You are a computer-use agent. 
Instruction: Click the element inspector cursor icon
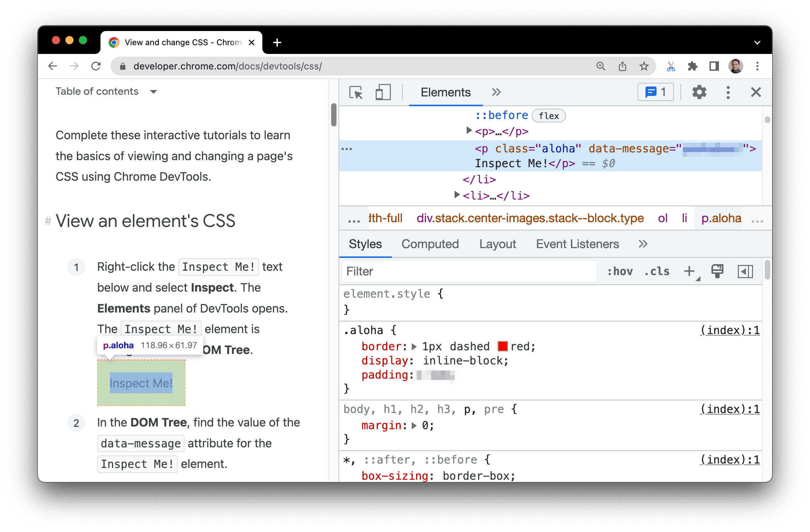click(x=356, y=92)
